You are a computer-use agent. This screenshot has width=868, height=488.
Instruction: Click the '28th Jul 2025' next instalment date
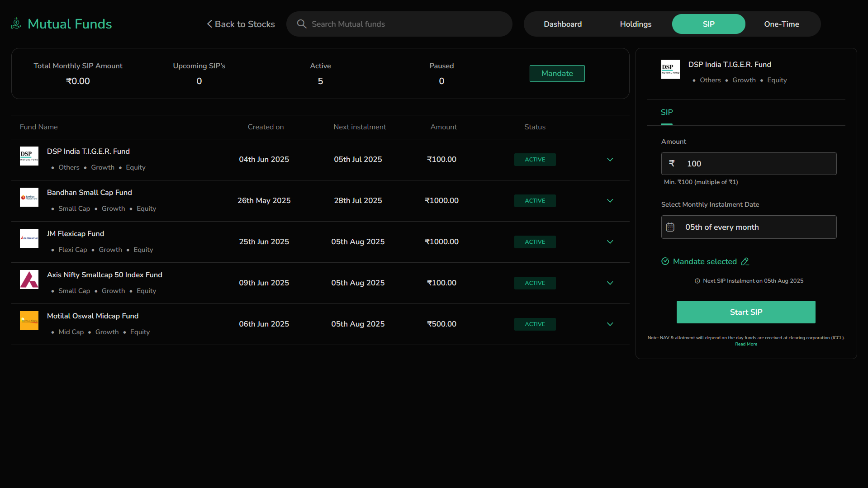[358, 200]
